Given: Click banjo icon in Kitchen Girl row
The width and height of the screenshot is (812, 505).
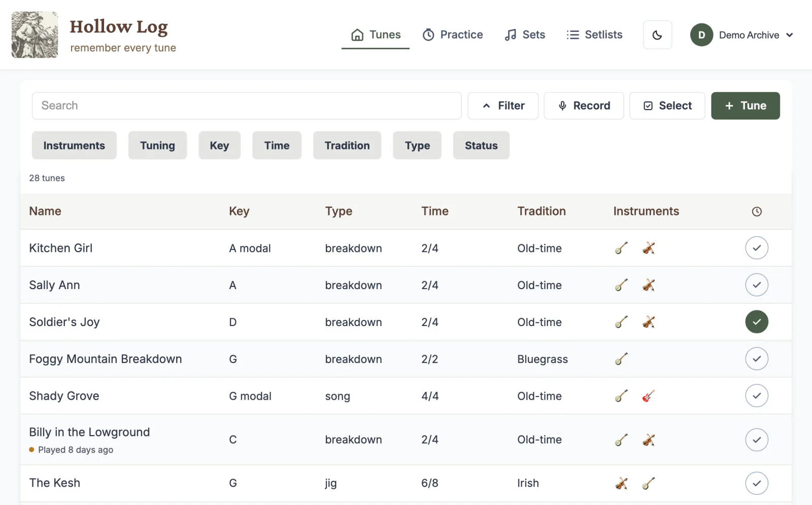Looking at the screenshot, I should (621, 248).
